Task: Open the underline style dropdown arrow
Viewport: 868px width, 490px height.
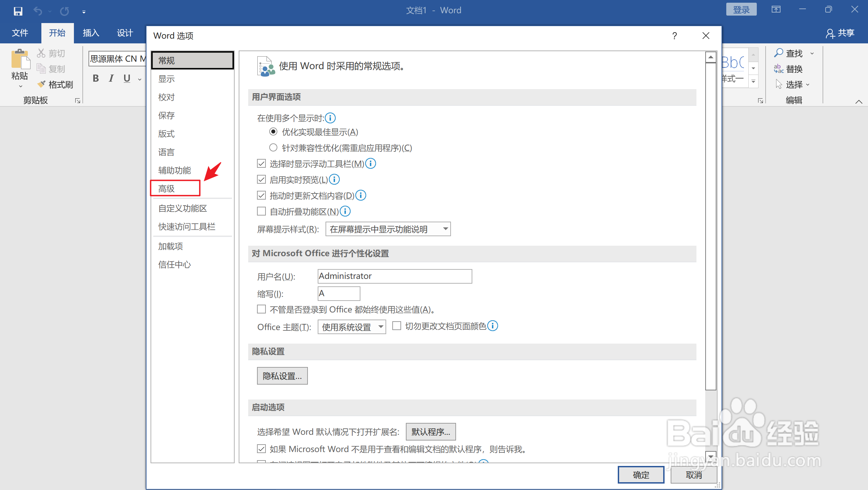Action: pyautogui.click(x=139, y=79)
